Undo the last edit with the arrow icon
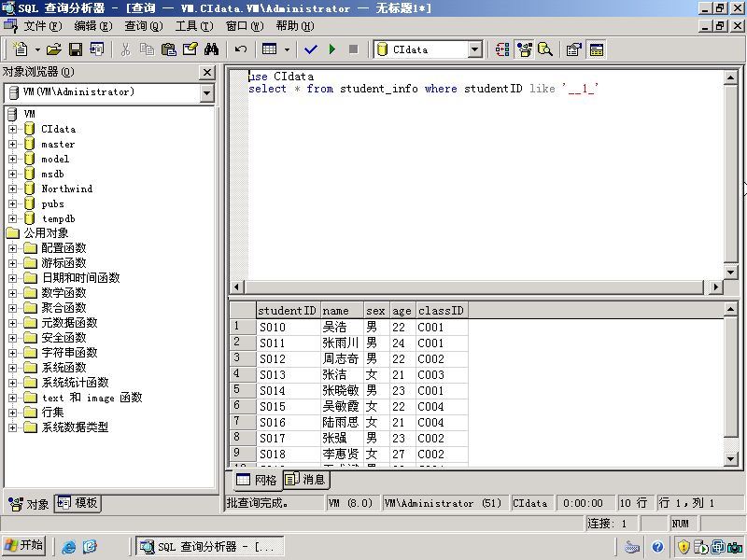 241,49
